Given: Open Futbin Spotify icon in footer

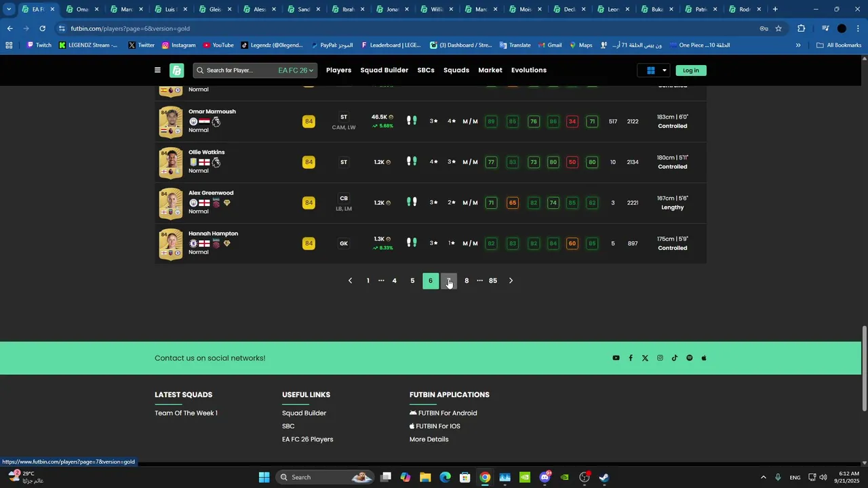Looking at the screenshot, I should tap(690, 358).
